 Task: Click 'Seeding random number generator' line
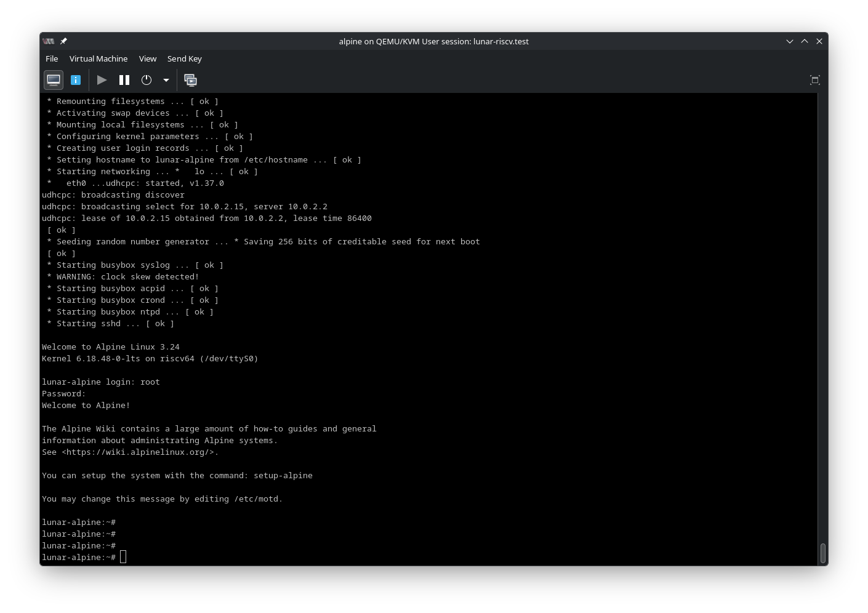tap(263, 242)
